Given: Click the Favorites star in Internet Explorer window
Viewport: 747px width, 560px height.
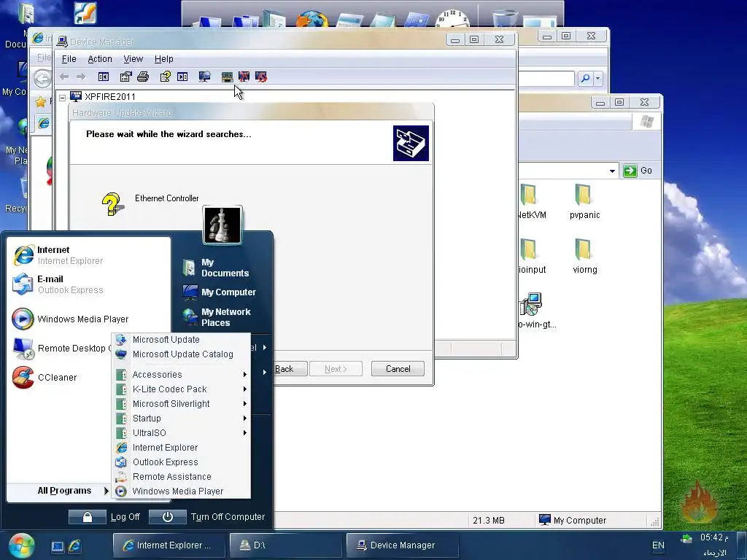Looking at the screenshot, I should pyautogui.click(x=41, y=101).
